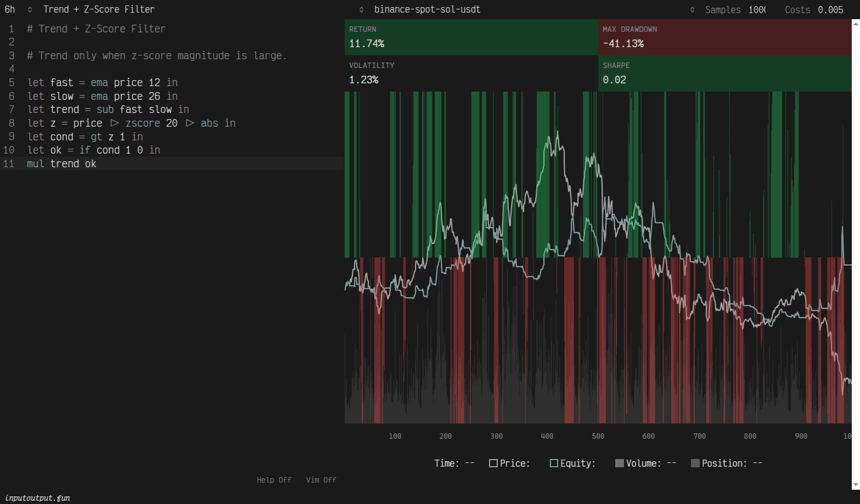Toggle the Help Off switch
This screenshot has height=504, width=860.
point(274,480)
